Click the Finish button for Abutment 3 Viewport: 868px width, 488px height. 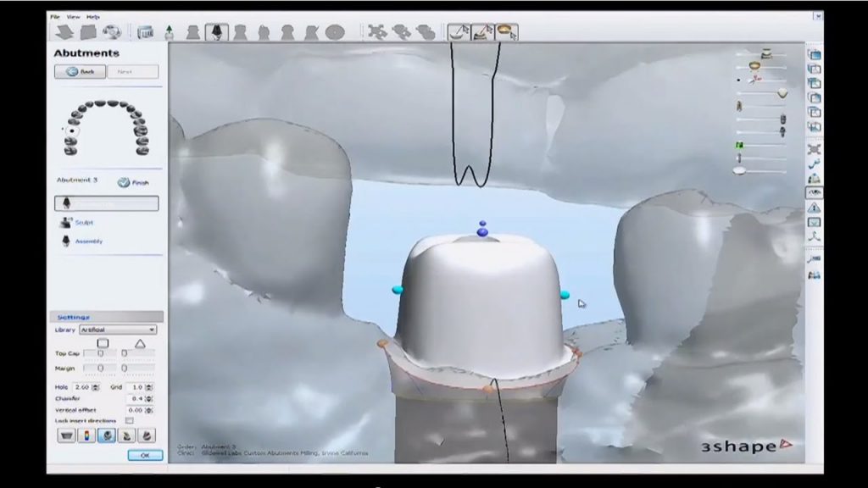click(x=134, y=181)
